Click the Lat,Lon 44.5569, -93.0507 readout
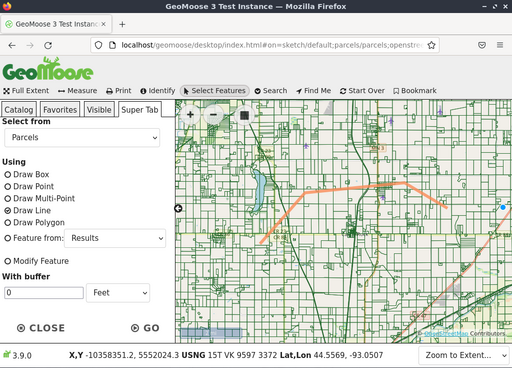Viewport: 512px width, 368px height. click(x=332, y=355)
